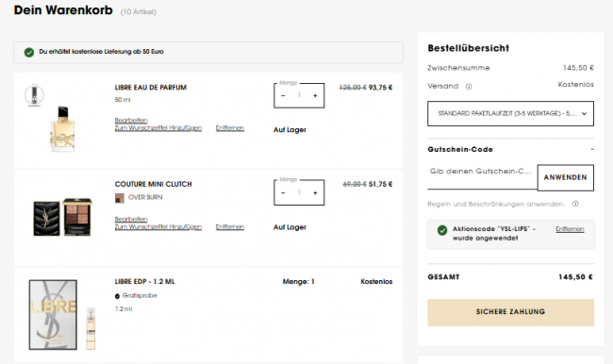This screenshot has width=613, height=364.
Task: Decrease quantity of Libre Eau de Parfum
Action: pyautogui.click(x=283, y=96)
